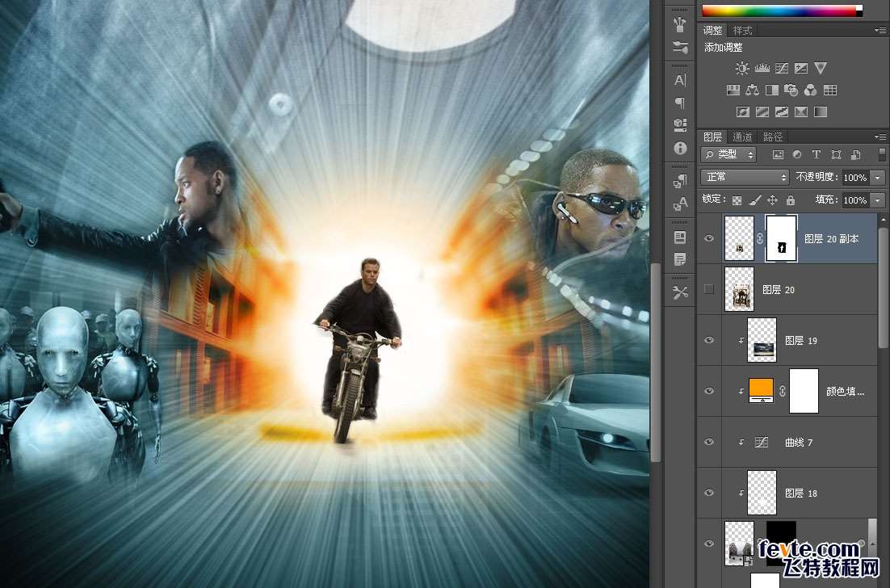Open the Notes panel icon

(680, 259)
